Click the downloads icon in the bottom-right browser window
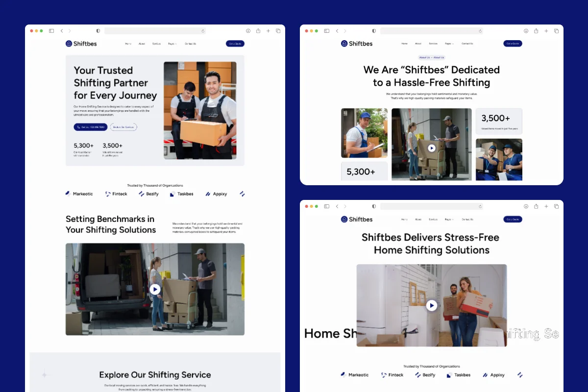Viewport: 588px width, 392px height. 526,206
